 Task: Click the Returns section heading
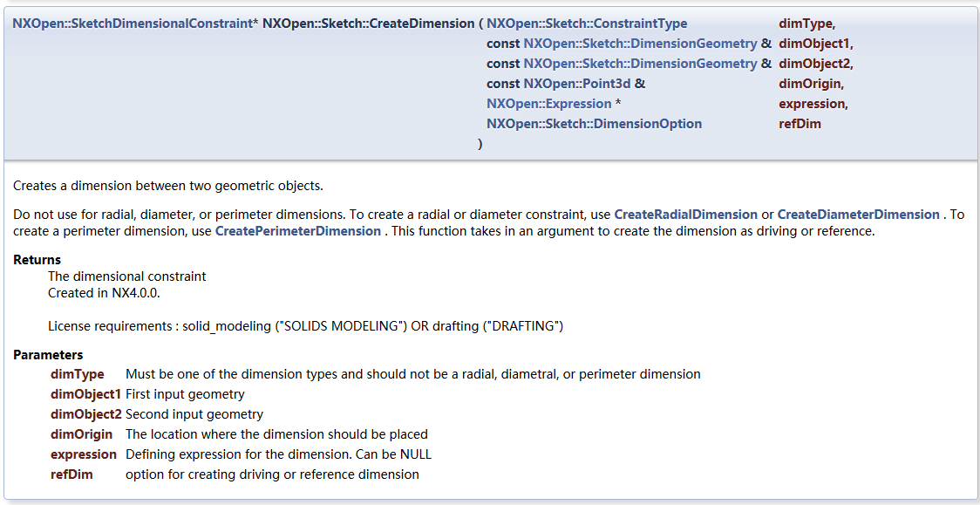(37, 259)
